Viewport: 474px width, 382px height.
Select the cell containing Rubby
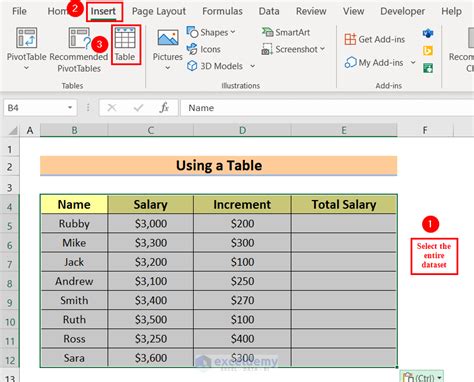(74, 223)
